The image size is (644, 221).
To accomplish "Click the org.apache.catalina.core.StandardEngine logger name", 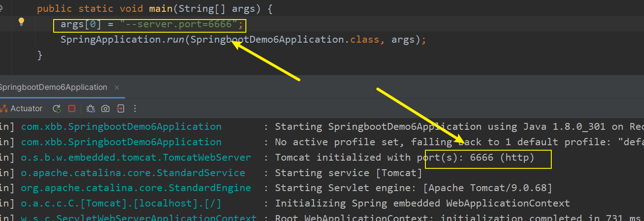I will pyautogui.click(x=136, y=188).
